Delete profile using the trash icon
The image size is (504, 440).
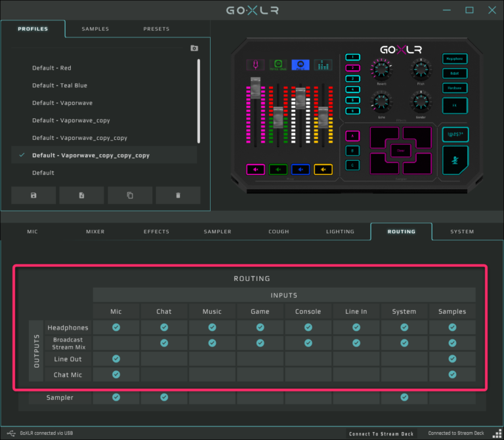[x=178, y=195]
